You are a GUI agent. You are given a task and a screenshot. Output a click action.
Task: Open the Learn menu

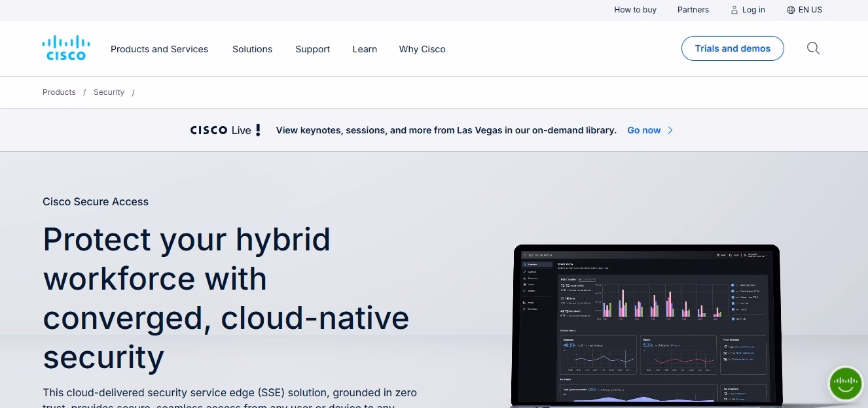point(365,49)
